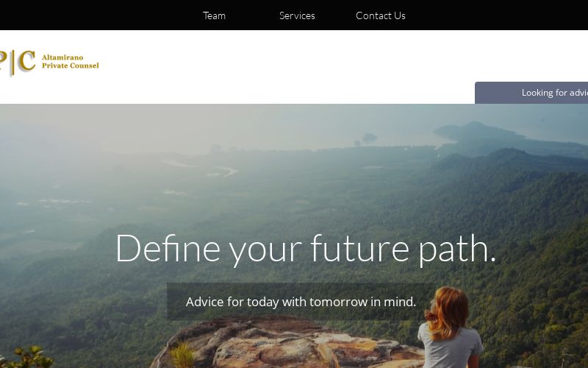The image size is (588, 368).
Task: Click the gold C letter in logo
Action: (x=27, y=60)
